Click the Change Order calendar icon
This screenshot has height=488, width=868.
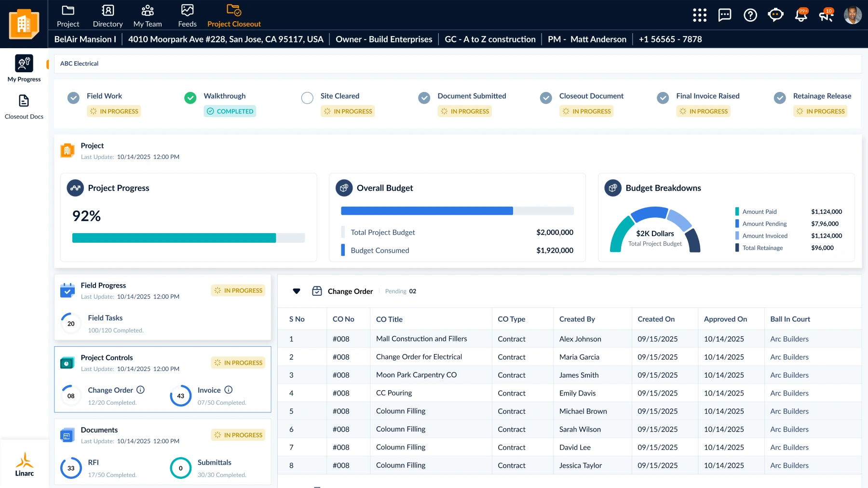tap(317, 291)
